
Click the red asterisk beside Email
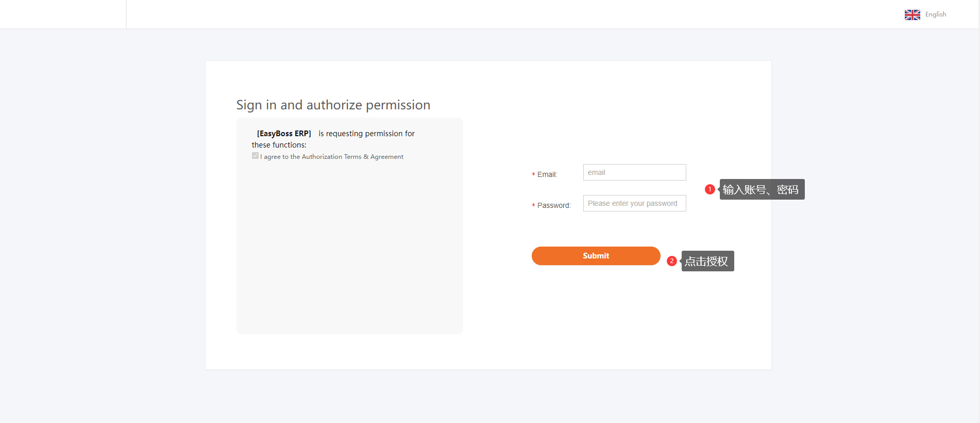pyautogui.click(x=533, y=175)
